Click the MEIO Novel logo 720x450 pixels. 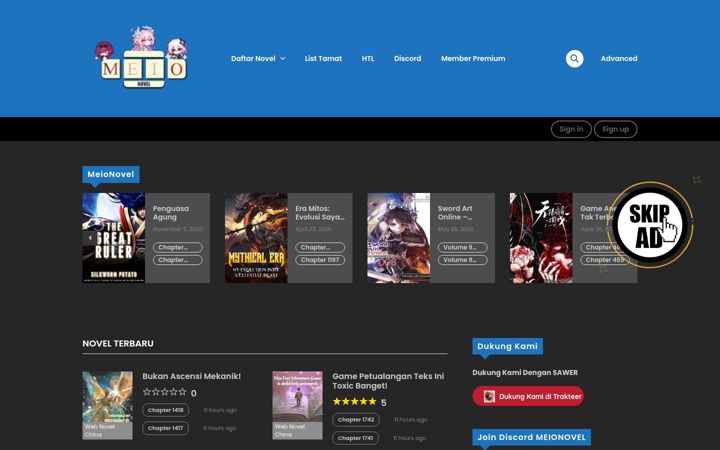(x=141, y=58)
